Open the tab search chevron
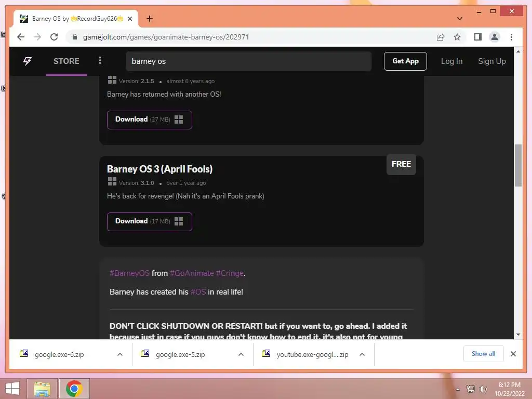Image resolution: width=532 pixels, height=399 pixels. [x=460, y=19]
